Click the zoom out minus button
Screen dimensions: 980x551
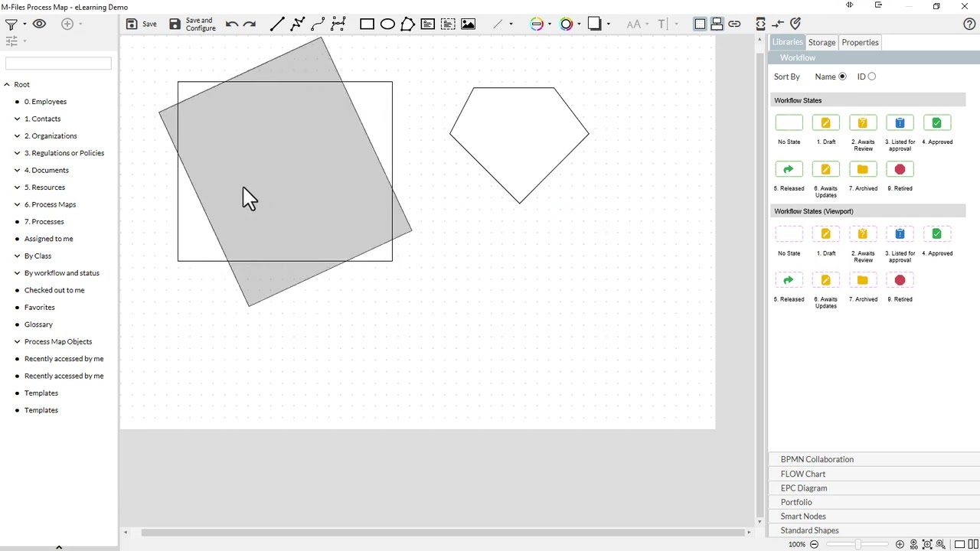coord(814,544)
